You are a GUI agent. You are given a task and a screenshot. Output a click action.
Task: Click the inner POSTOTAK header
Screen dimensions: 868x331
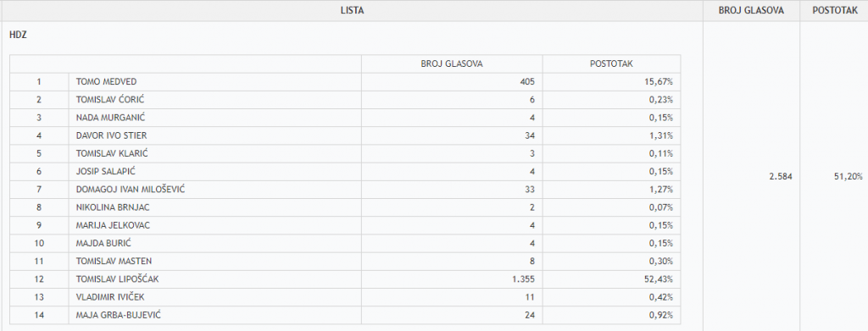(x=611, y=63)
